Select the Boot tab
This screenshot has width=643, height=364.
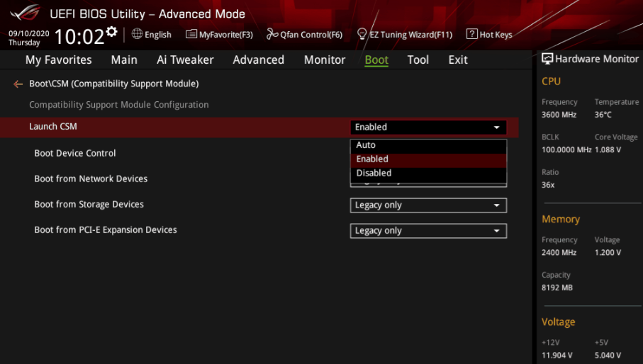[x=376, y=59]
